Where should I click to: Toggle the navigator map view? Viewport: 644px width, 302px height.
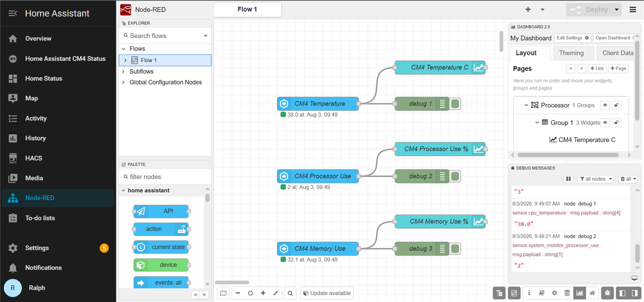click(x=223, y=293)
